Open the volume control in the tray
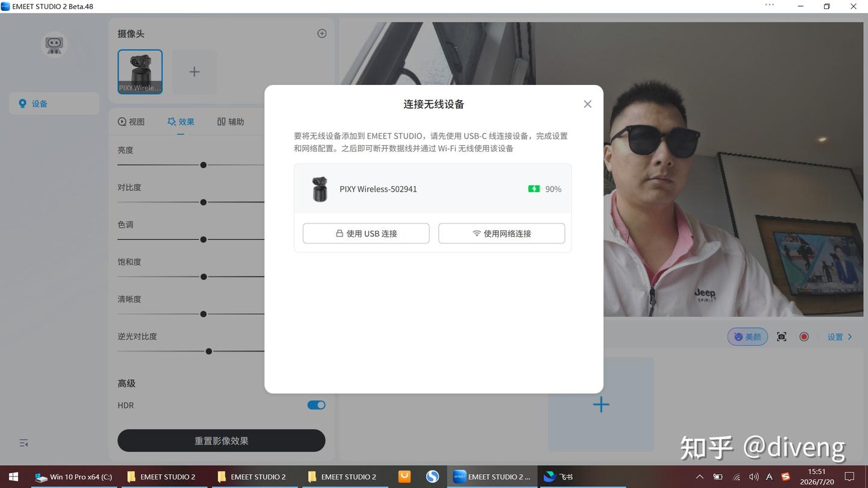The width and height of the screenshot is (868, 488). point(753,477)
